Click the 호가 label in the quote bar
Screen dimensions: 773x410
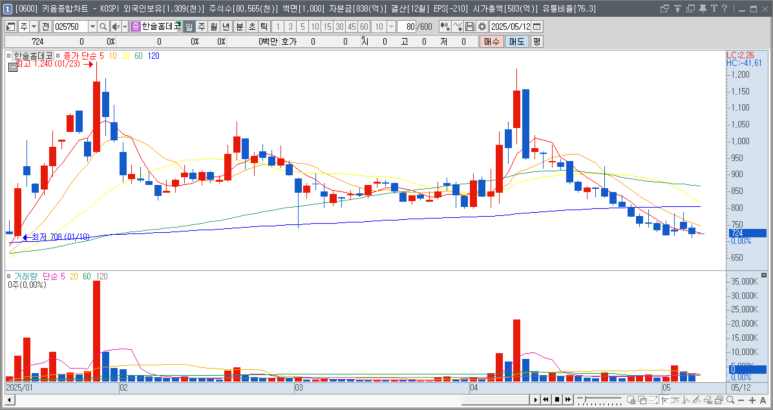289,42
